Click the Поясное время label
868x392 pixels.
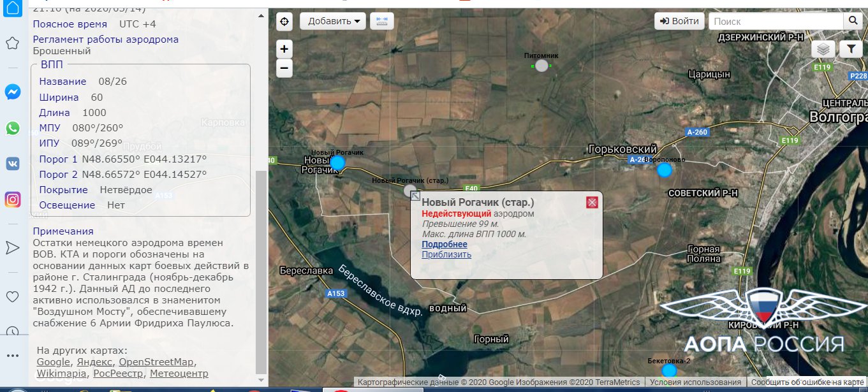[x=70, y=24]
